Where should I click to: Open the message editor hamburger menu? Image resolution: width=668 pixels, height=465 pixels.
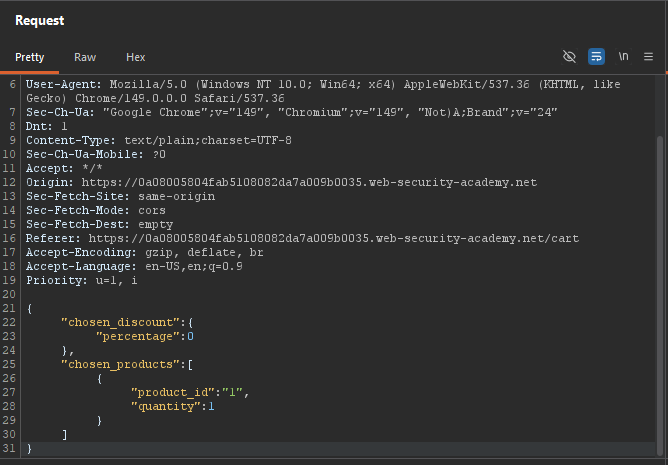point(648,56)
